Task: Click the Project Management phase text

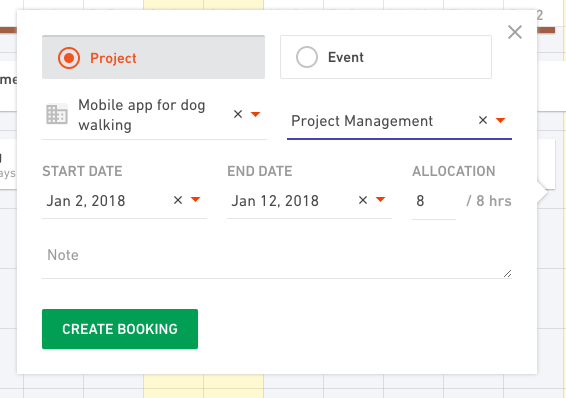Action: (x=362, y=121)
